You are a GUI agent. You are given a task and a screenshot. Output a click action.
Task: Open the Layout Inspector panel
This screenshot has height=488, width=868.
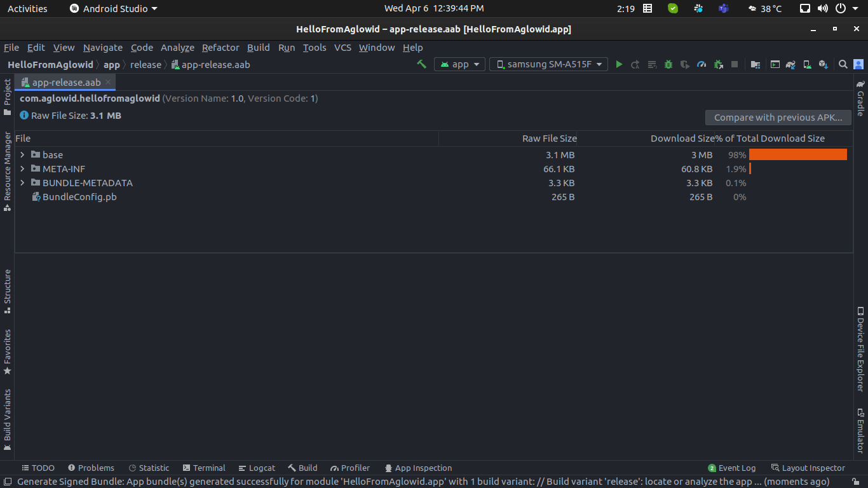[x=808, y=468]
